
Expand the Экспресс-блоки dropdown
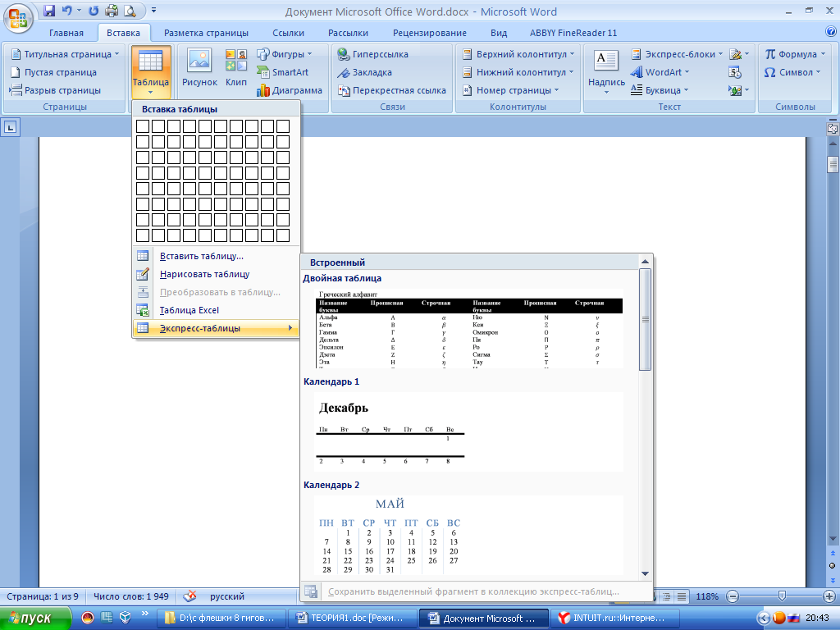(x=677, y=54)
